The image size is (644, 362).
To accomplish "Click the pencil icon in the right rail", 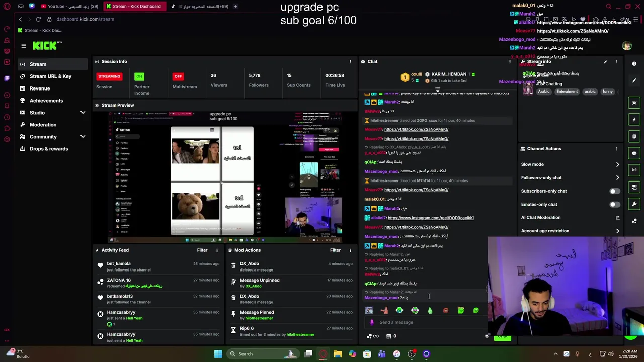I will (634, 80).
